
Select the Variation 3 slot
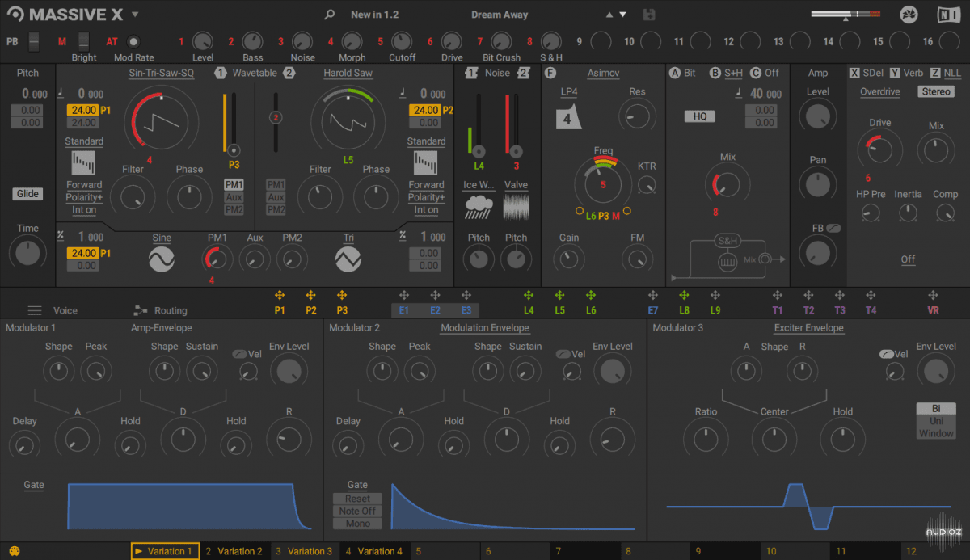coord(305,551)
